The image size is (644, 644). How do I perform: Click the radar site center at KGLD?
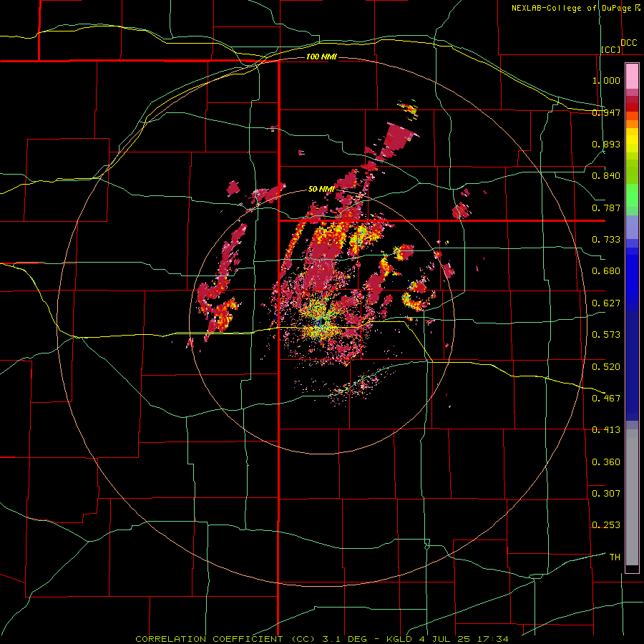[323, 321]
